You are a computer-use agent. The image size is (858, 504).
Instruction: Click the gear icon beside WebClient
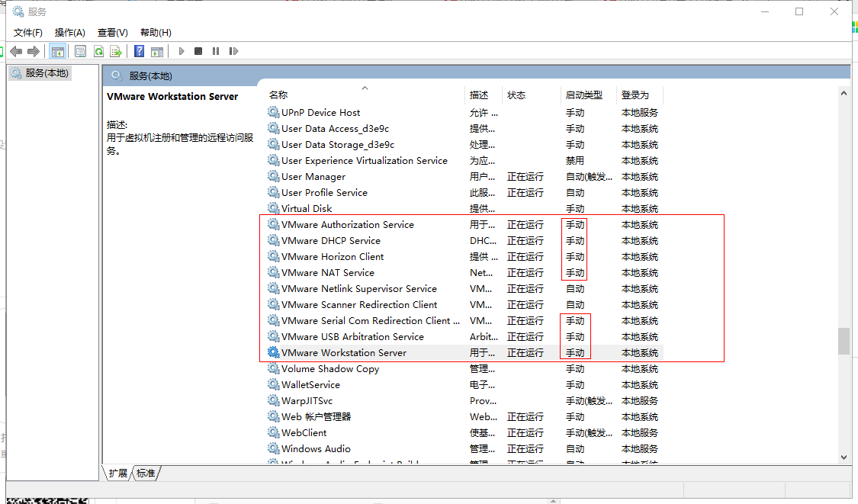[x=274, y=432]
